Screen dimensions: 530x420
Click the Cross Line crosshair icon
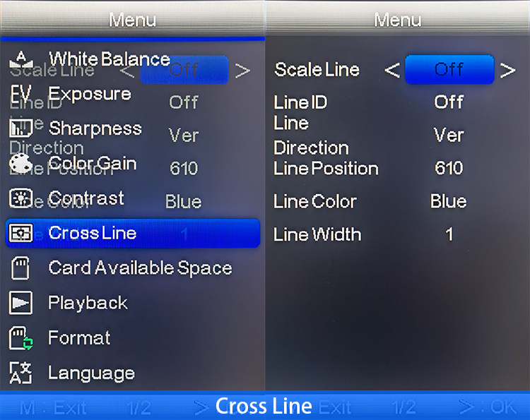(x=21, y=233)
